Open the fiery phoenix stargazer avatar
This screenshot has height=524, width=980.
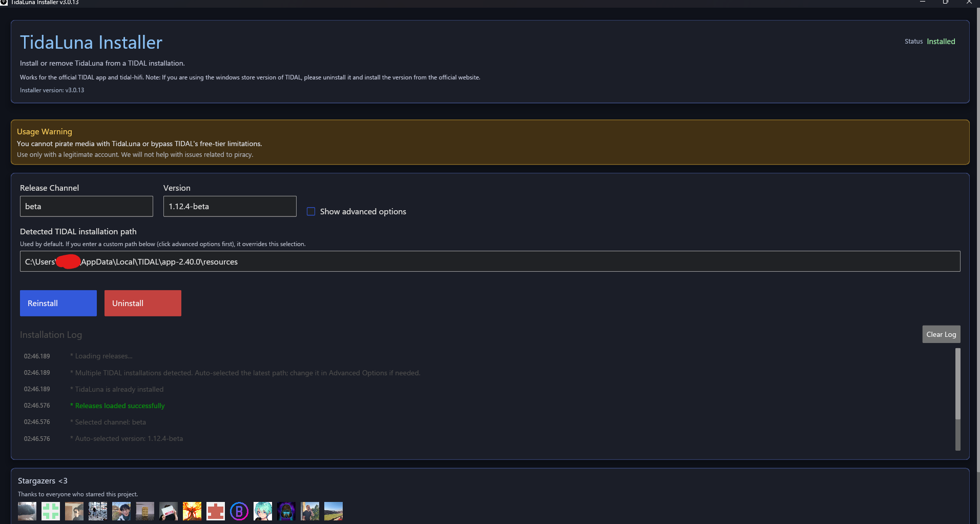(x=192, y=511)
